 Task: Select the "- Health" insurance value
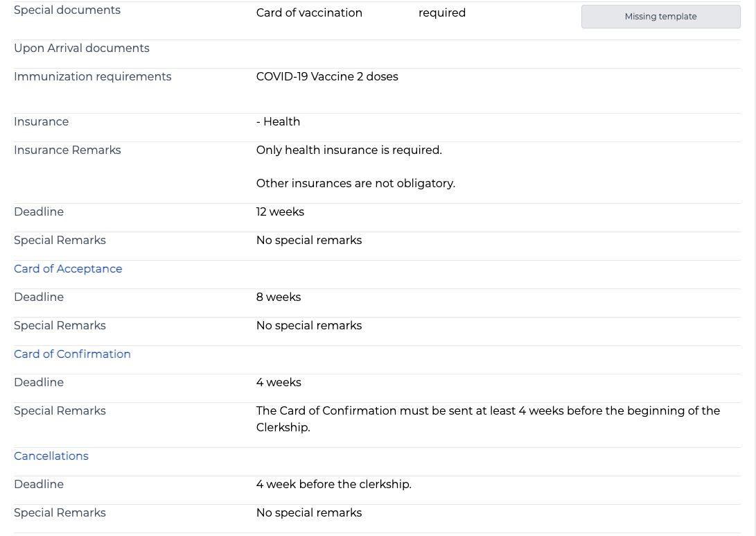click(278, 122)
